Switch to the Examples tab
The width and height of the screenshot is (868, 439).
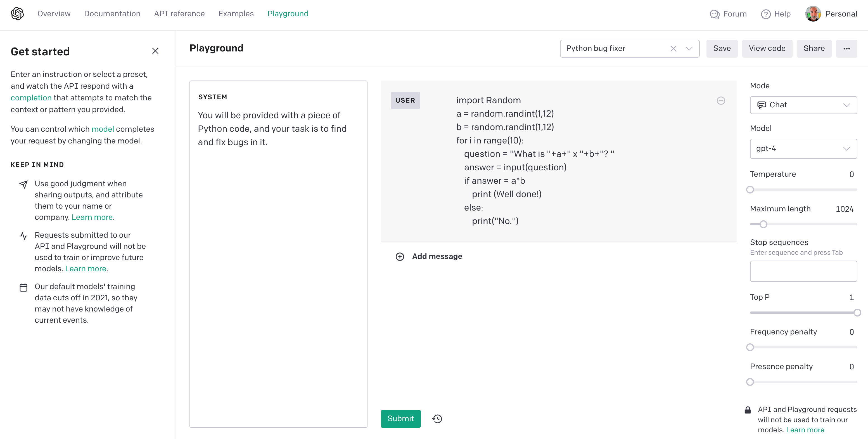(x=236, y=14)
